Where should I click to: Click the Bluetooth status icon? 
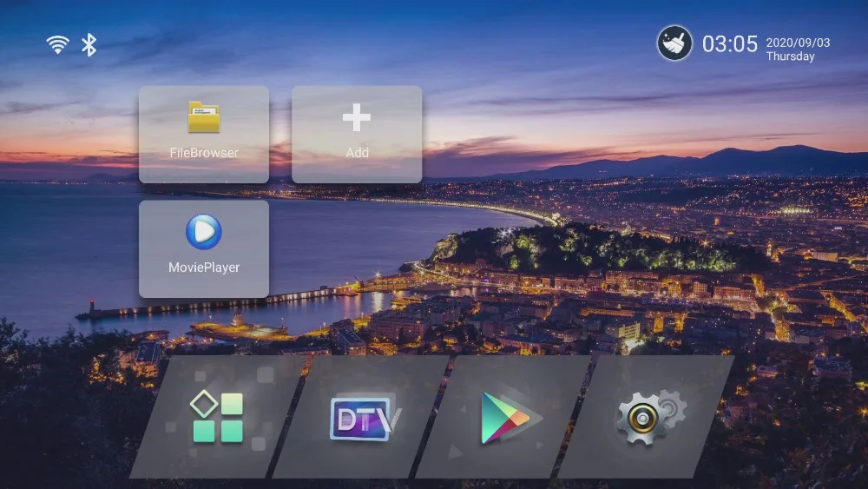(x=89, y=45)
